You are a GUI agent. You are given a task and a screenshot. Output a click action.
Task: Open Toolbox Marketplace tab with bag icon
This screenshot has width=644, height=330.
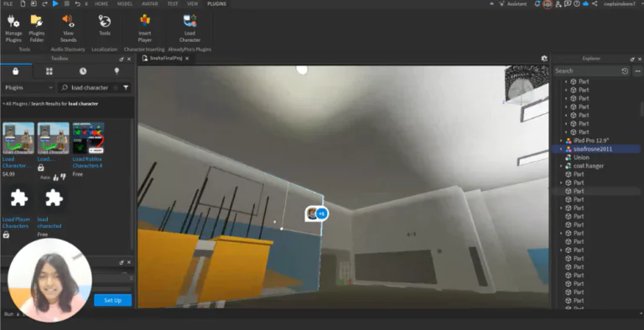[x=16, y=71]
